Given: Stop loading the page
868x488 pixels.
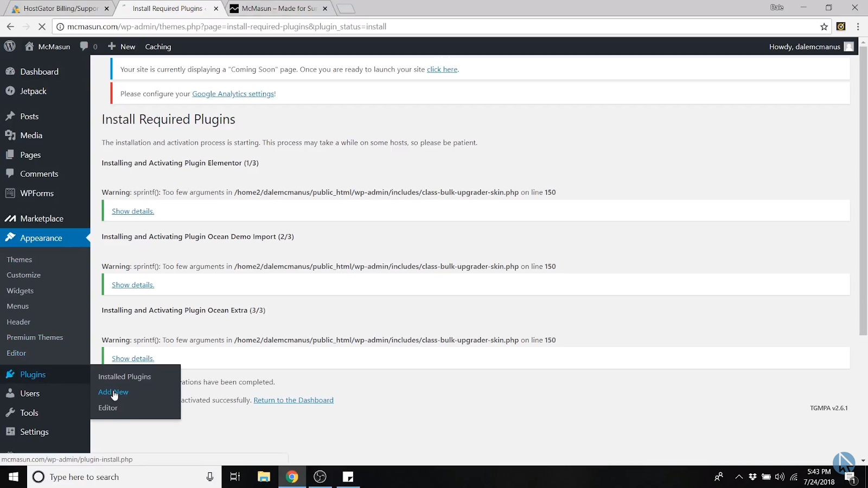Looking at the screenshot, I should tap(42, 27).
